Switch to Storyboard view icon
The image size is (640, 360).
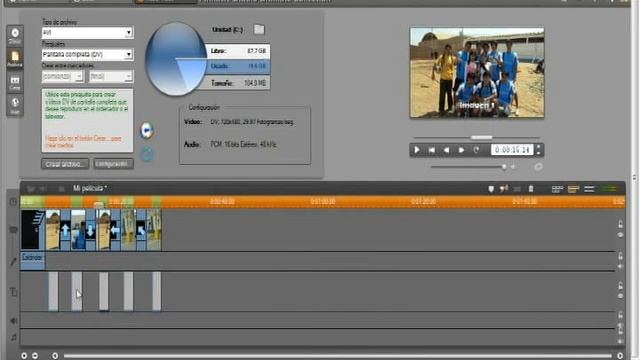(x=557, y=189)
